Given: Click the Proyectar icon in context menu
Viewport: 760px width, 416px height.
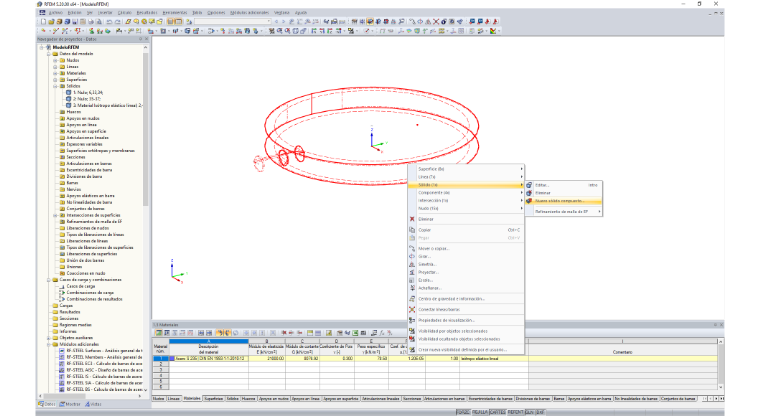Looking at the screenshot, I should click(412, 272).
